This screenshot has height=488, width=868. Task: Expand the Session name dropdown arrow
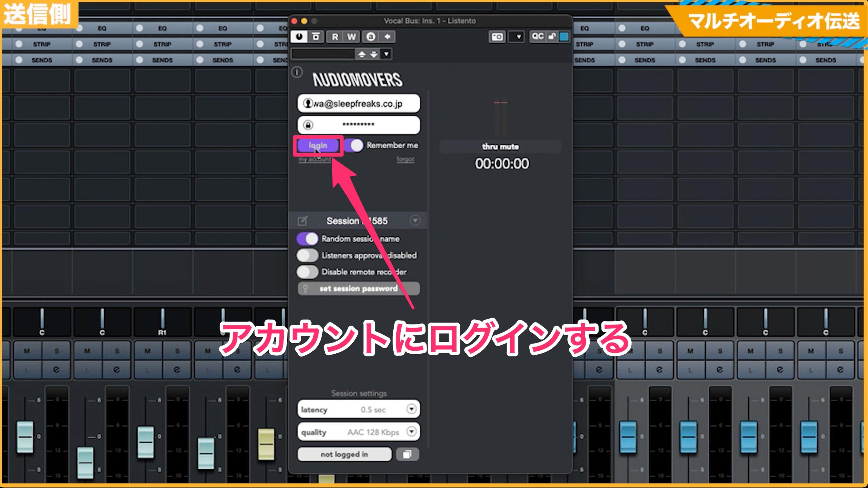pos(415,221)
